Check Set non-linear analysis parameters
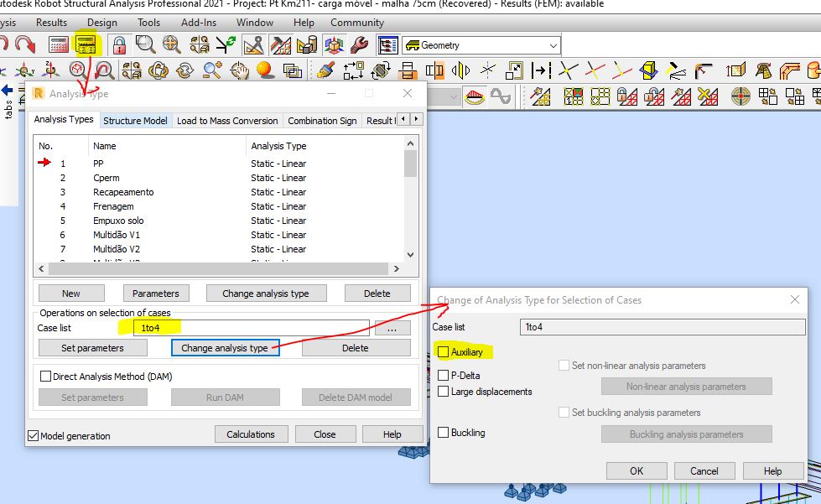821x504 pixels. 564,366
